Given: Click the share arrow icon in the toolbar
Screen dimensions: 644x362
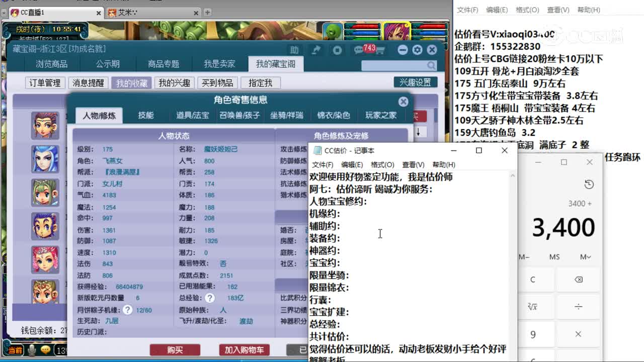Looking at the screenshot, I should (317, 49).
